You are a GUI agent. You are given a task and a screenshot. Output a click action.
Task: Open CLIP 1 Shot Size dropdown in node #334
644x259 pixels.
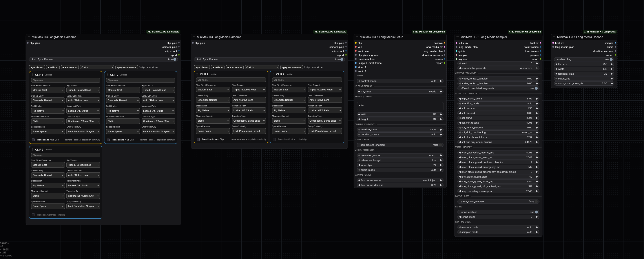[48, 90]
